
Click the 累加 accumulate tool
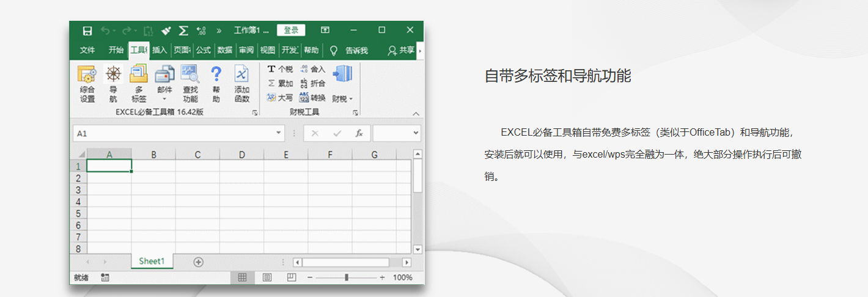(280, 83)
